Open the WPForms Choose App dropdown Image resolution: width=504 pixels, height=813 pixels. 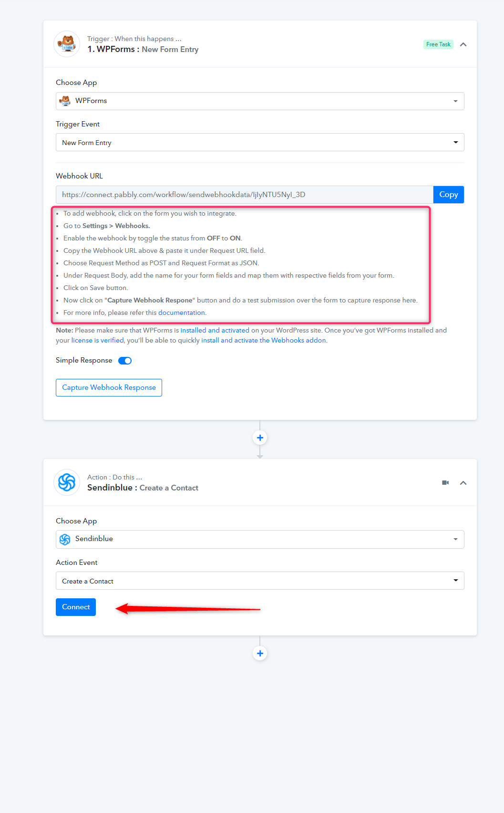tap(260, 101)
